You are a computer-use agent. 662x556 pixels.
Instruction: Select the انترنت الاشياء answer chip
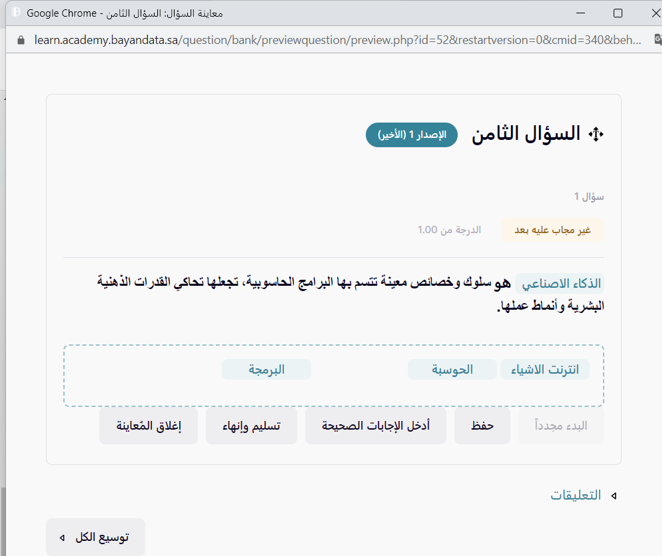pos(544,370)
